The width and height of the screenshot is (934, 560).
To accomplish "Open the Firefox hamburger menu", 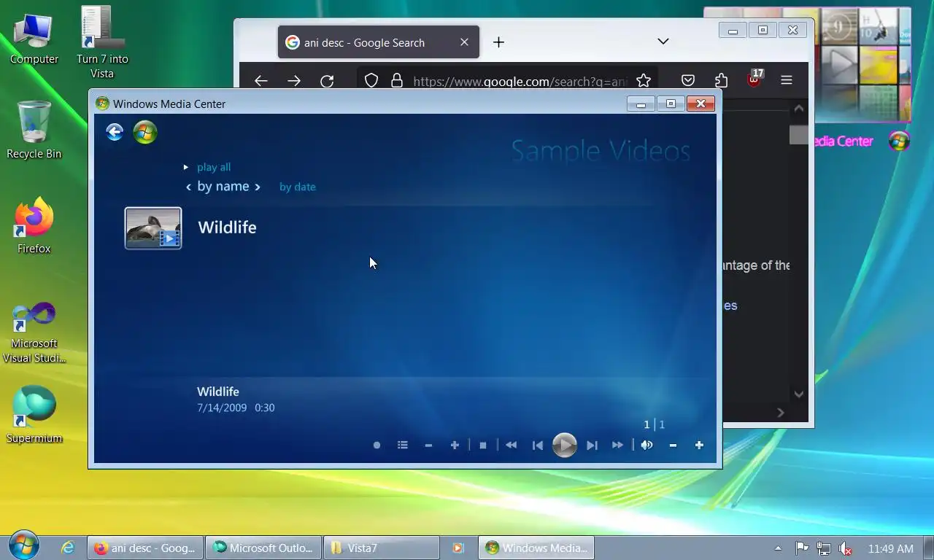I will 787,81.
